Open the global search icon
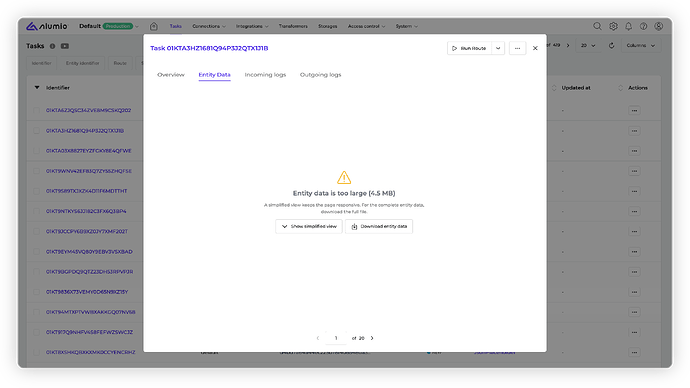This screenshot has width=690, height=388. point(597,26)
